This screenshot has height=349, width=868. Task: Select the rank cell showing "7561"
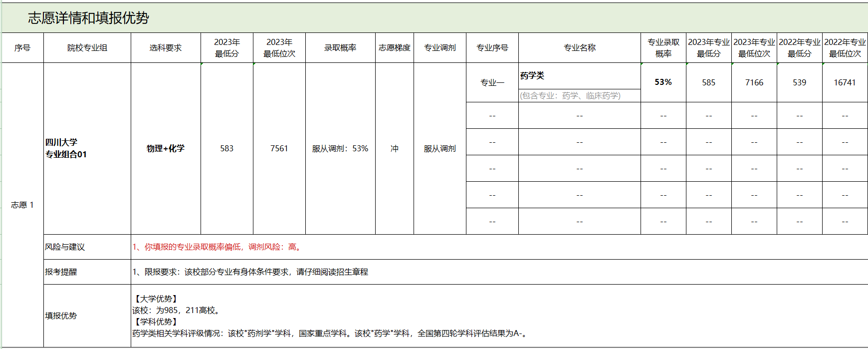tap(279, 149)
